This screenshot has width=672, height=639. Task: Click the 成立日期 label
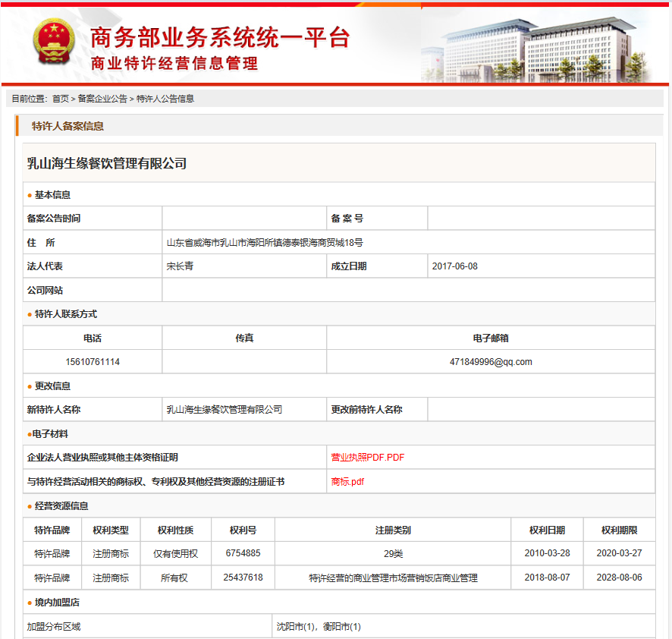tap(348, 266)
